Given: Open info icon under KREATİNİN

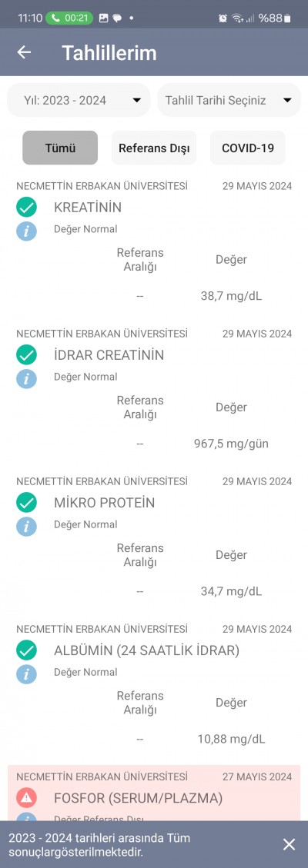Looking at the screenshot, I should pyautogui.click(x=26, y=231).
